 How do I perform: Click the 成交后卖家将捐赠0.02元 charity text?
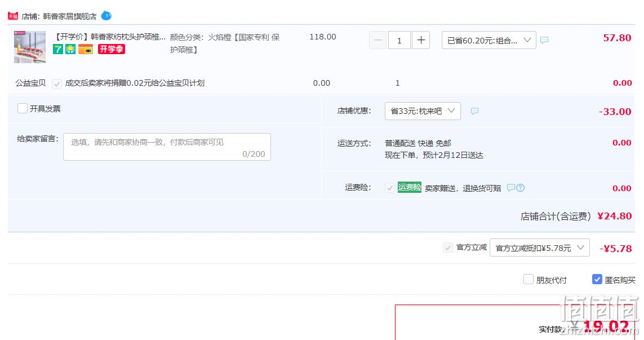[135, 83]
